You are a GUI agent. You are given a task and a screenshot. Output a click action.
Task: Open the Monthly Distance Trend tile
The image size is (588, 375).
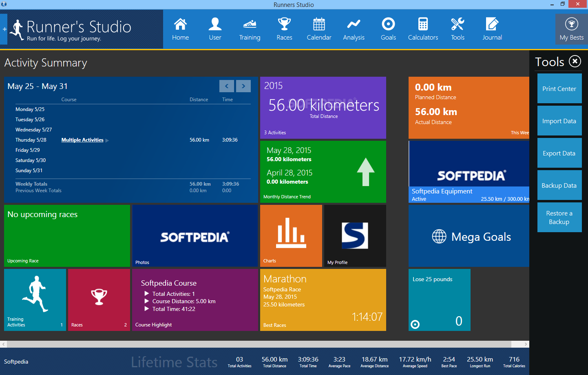(323, 172)
